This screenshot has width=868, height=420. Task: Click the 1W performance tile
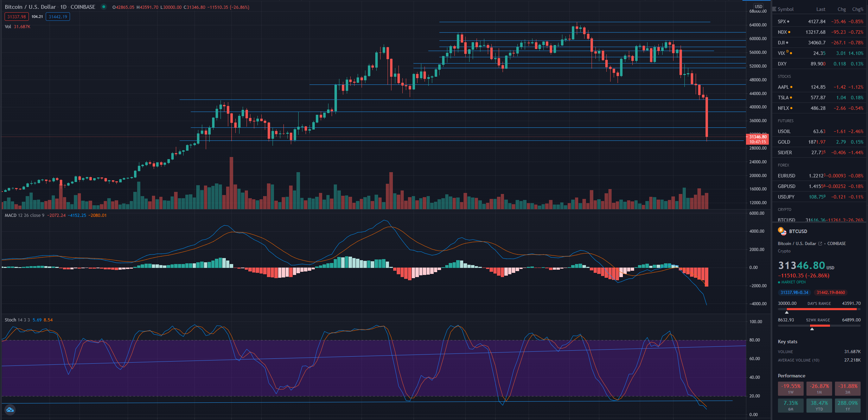click(791, 388)
